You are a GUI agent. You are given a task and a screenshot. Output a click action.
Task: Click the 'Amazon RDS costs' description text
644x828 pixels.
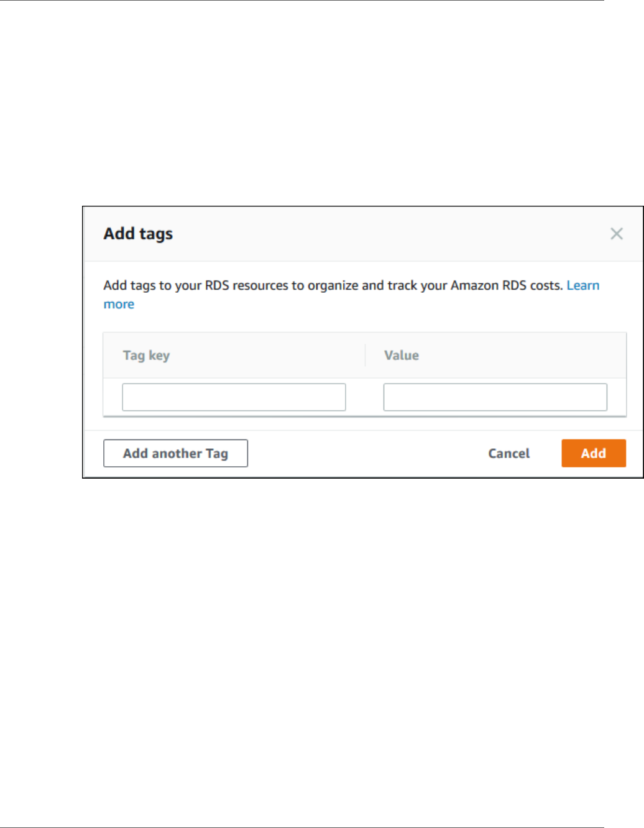point(506,285)
